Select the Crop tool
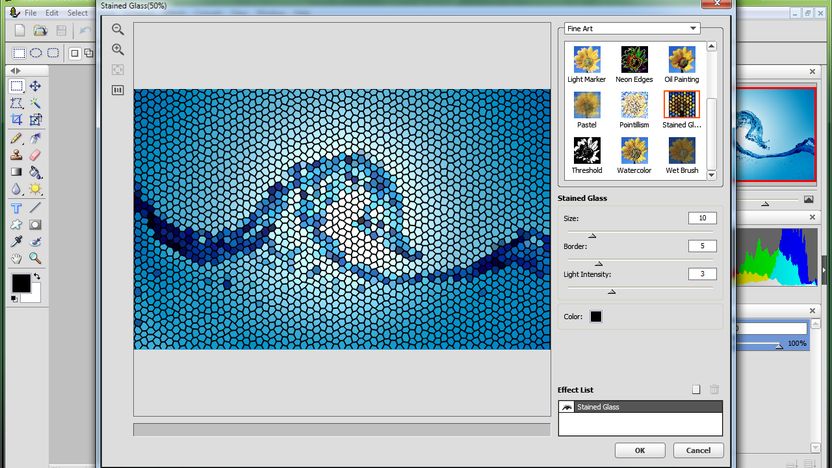Screen dimensions: 832x468 pos(16,120)
